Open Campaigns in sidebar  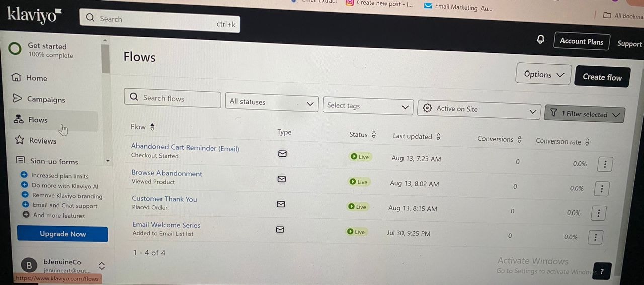pos(46,99)
